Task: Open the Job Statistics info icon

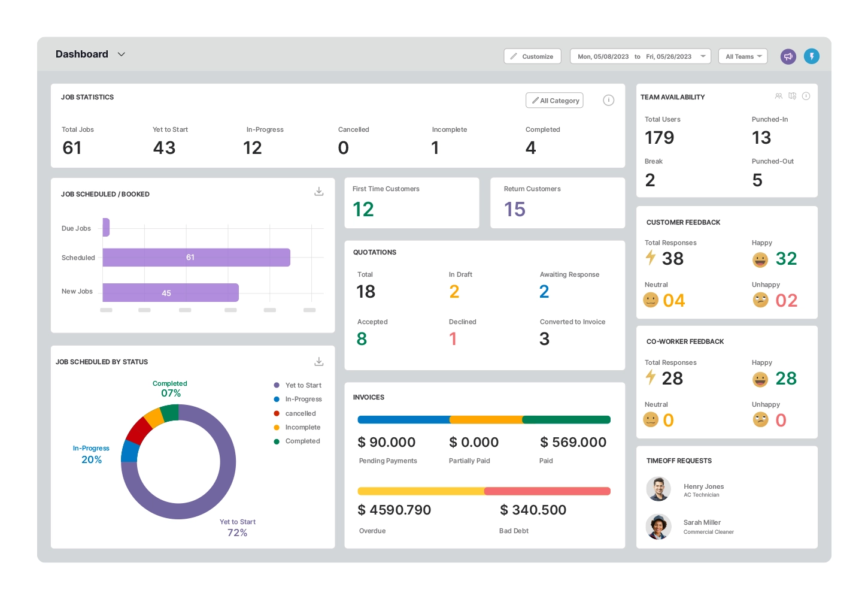Action: (x=608, y=101)
